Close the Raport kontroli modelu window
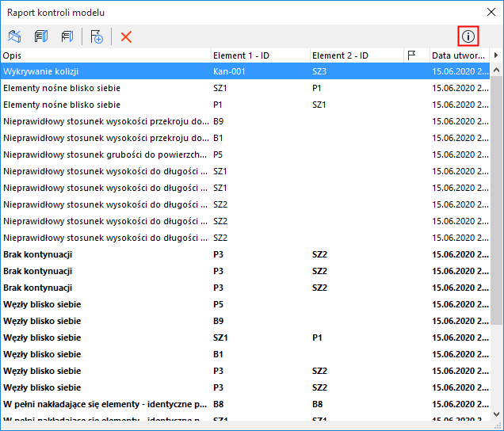This screenshot has height=431, width=504. pyautogui.click(x=491, y=12)
